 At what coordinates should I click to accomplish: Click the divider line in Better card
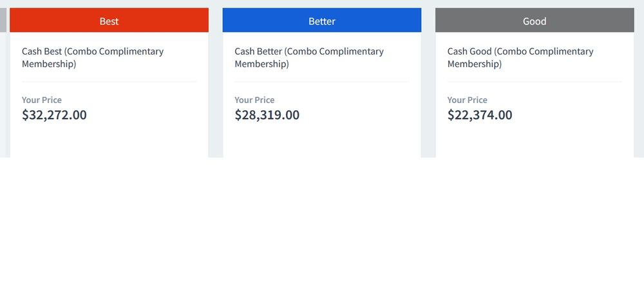[x=321, y=82]
